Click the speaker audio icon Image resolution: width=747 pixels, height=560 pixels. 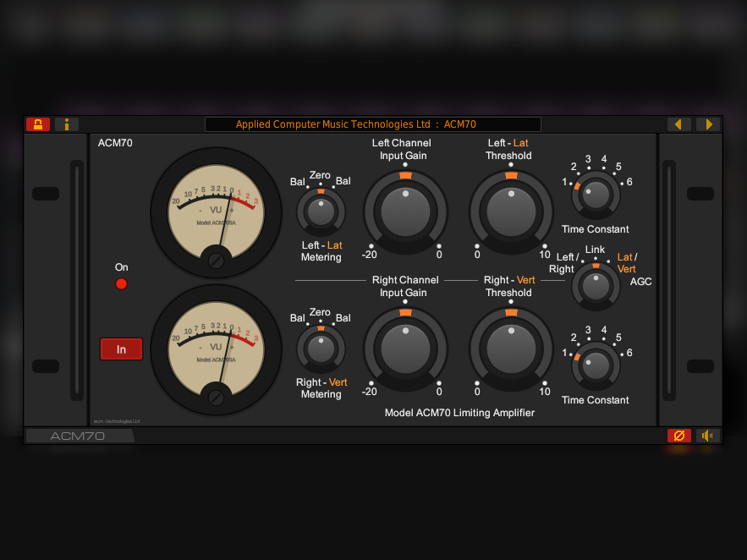pyautogui.click(x=708, y=436)
